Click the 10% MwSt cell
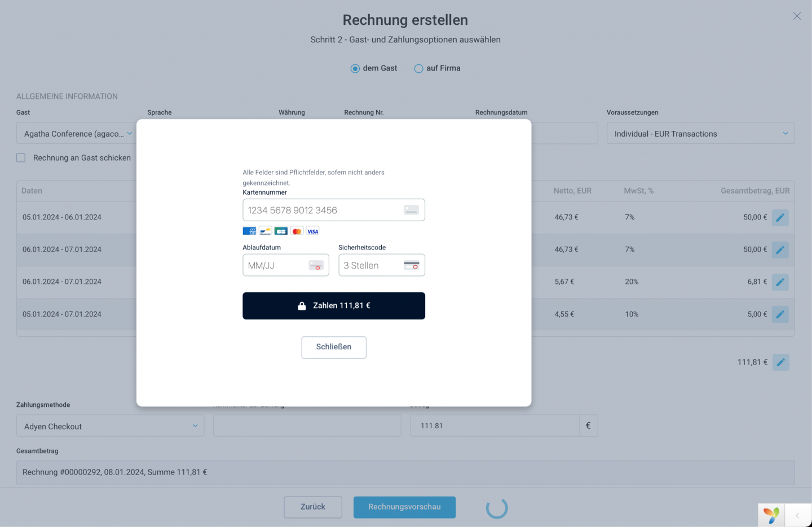Screen dimensions: 812x527 click(x=632, y=314)
